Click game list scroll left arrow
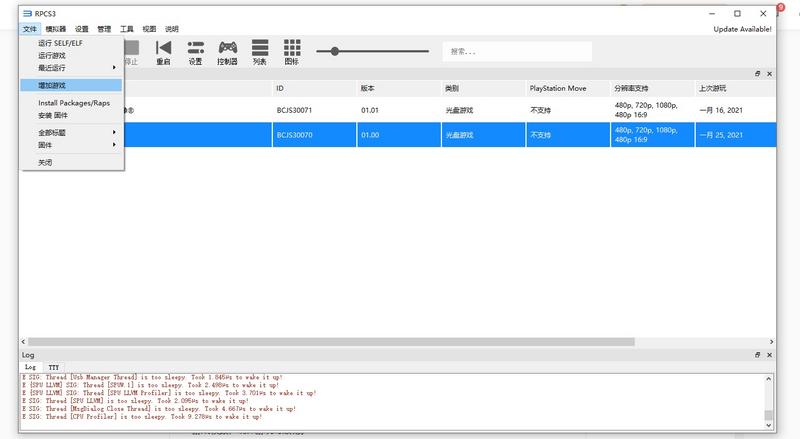This screenshot has width=800, height=439. pyautogui.click(x=23, y=342)
